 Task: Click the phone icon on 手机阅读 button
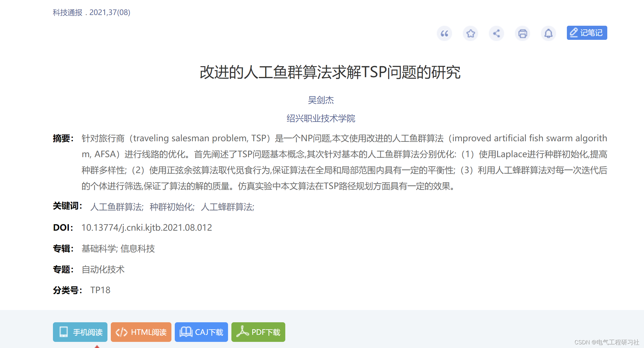[x=63, y=332]
